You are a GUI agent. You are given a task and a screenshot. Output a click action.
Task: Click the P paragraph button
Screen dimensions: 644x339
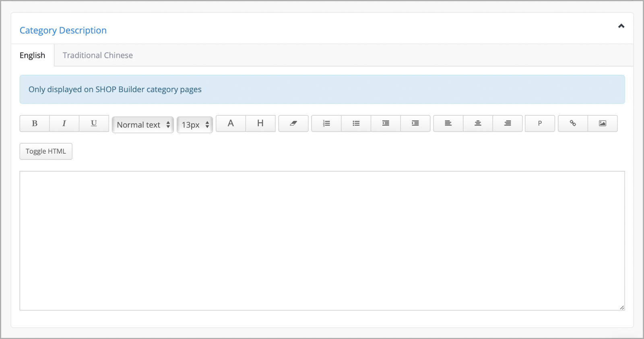click(540, 123)
